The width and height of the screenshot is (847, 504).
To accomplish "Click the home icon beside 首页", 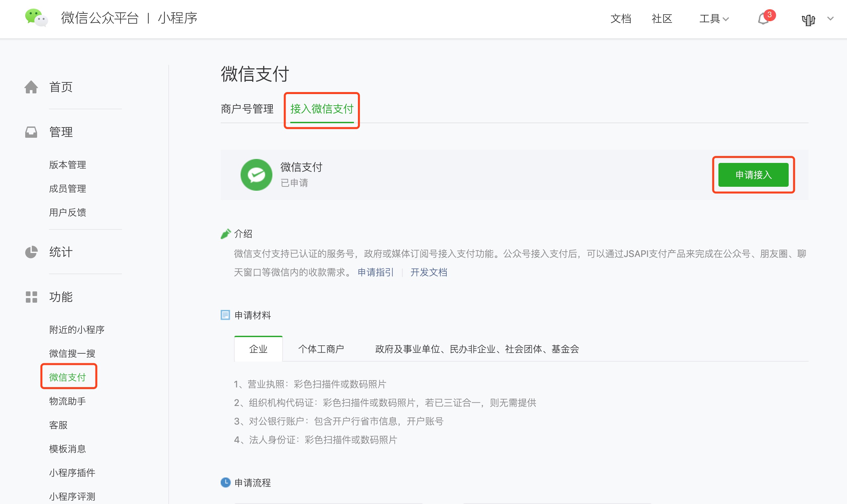I will 31,87.
